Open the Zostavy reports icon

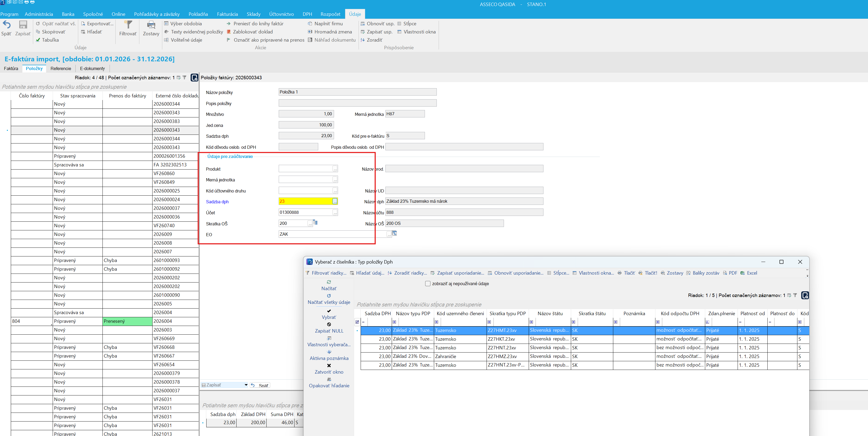point(151,24)
